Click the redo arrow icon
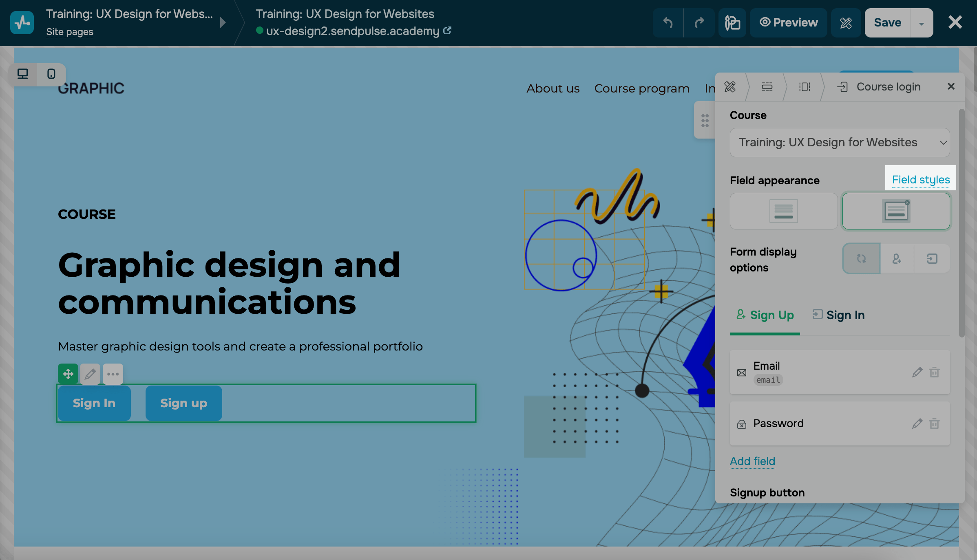The width and height of the screenshot is (977, 560). click(x=699, y=23)
